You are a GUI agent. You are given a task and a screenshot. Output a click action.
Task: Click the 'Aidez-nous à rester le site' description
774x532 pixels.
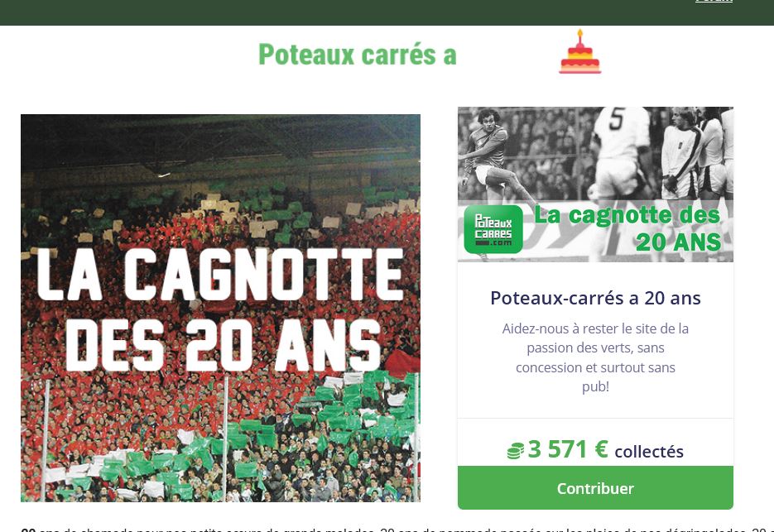(x=595, y=357)
